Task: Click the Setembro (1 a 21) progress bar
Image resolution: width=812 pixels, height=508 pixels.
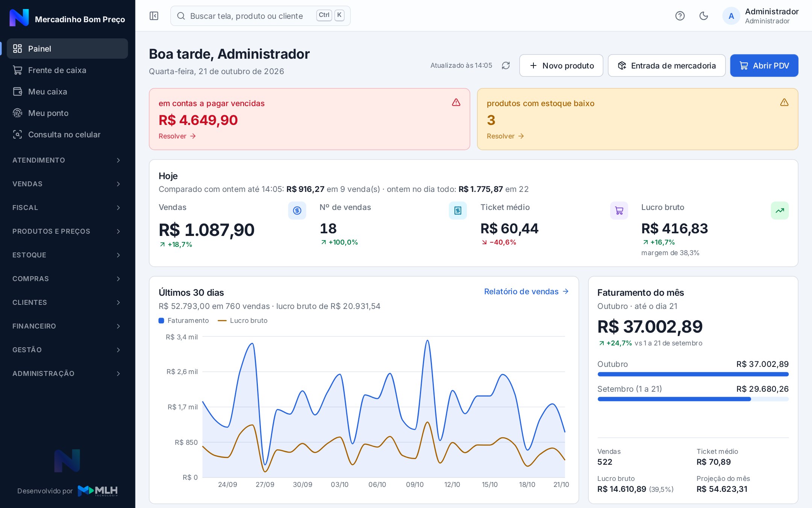Action: coord(693,399)
